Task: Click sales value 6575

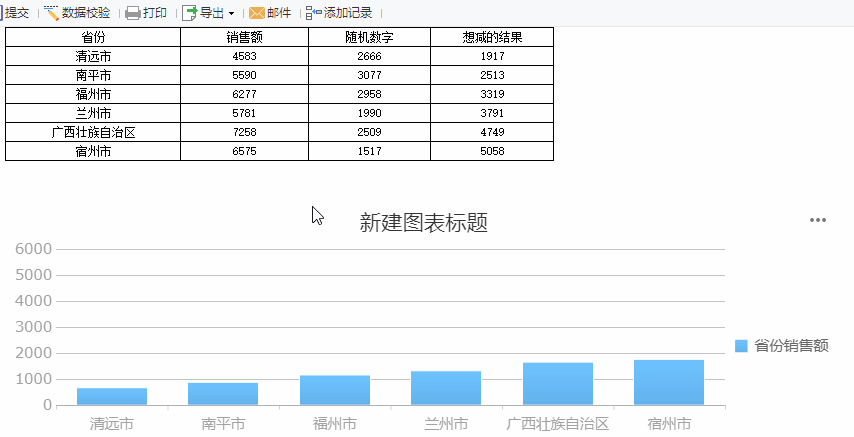Action: click(x=245, y=151)
